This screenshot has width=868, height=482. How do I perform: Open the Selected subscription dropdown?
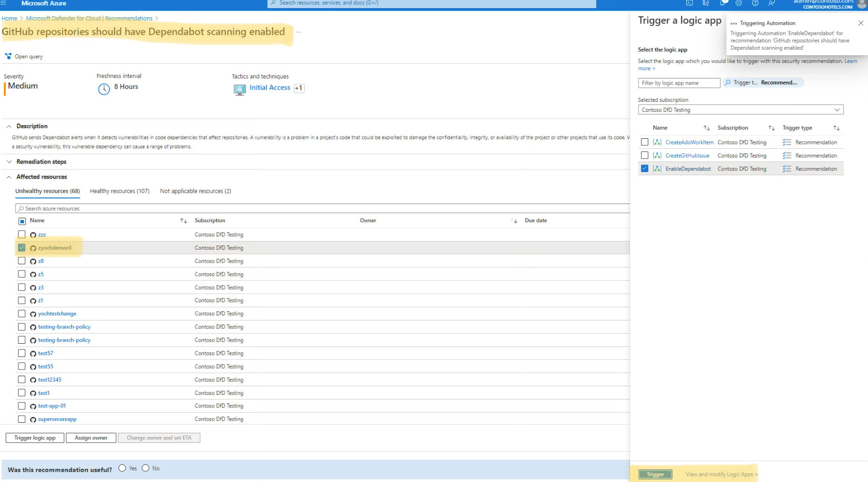tap(740, 110)
